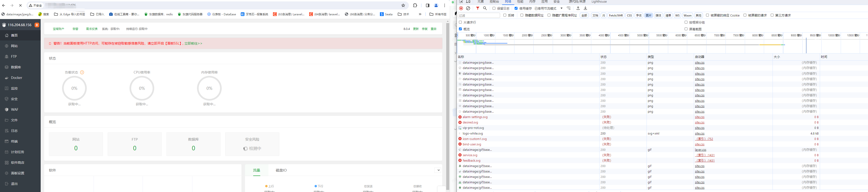Click 更新 link next to 8.0.4
This screenshot has height=192, width=868.
pyautogui.click(x=416, y=29)
